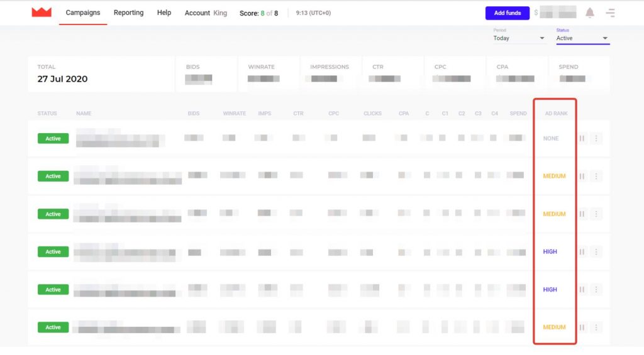The height and width of the screenshot is (355, 644).
Task: Sort table by CPC column header
Action: [x=333, y=113]
